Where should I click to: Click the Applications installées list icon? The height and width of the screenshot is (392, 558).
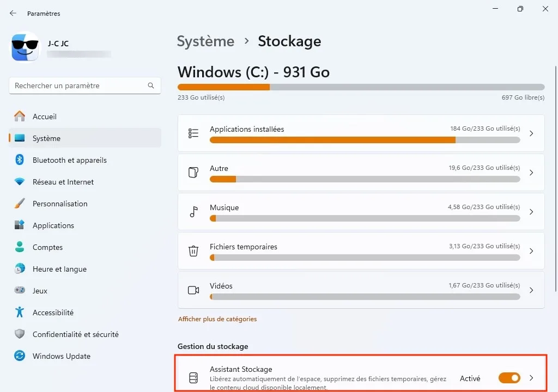pyautogui.click(x=193, y=133)
